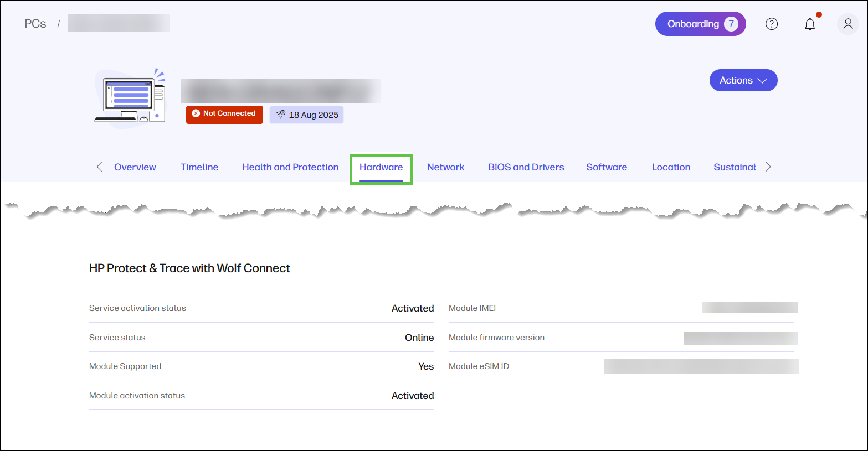Viewport: 868px width, 451px height.
Task: Open the notifications bell icon
Action: 809,24
